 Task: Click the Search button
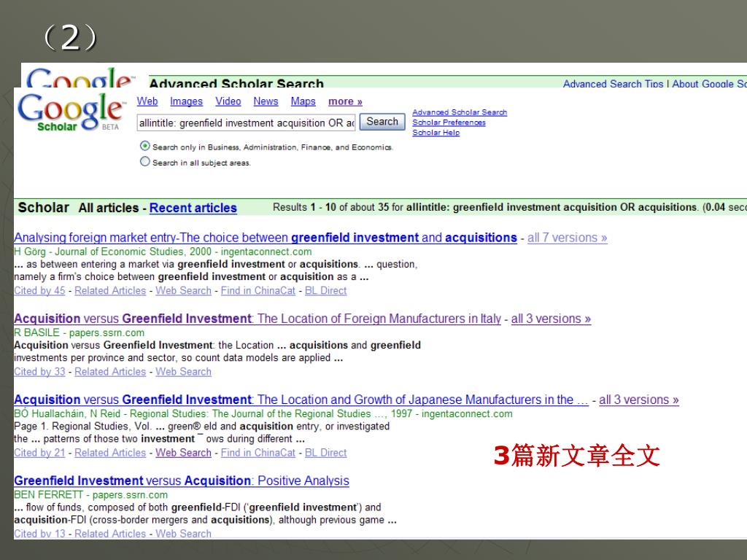(x=382, y=122)
